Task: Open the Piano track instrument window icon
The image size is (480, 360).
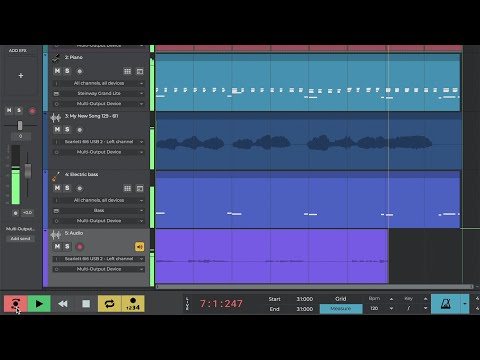Action: (140, 71)
